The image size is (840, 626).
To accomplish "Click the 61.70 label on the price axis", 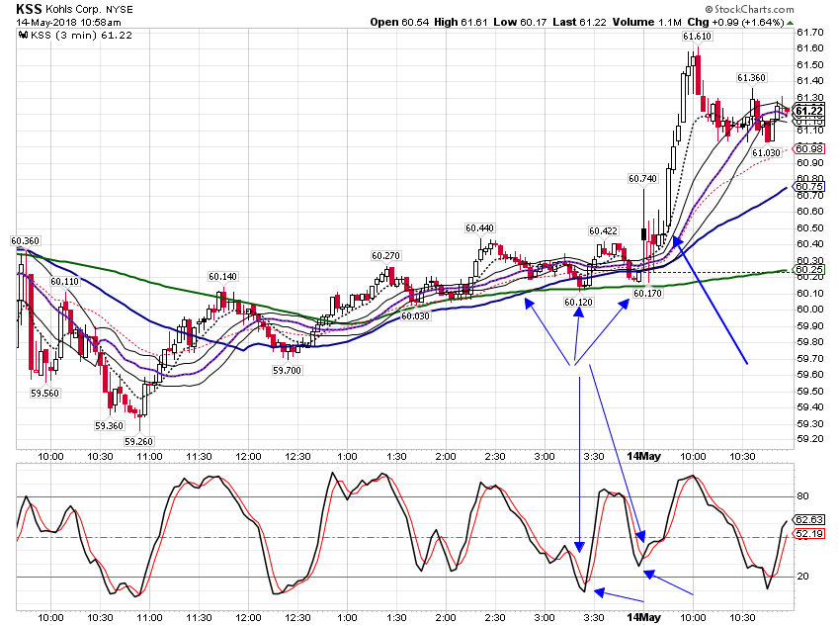I will 810,33.
